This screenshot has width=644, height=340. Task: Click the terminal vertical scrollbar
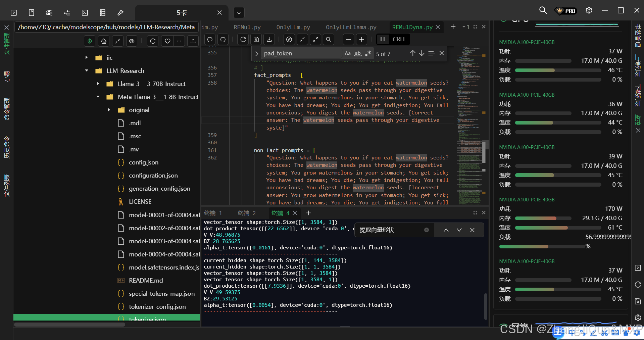point(486,306)
